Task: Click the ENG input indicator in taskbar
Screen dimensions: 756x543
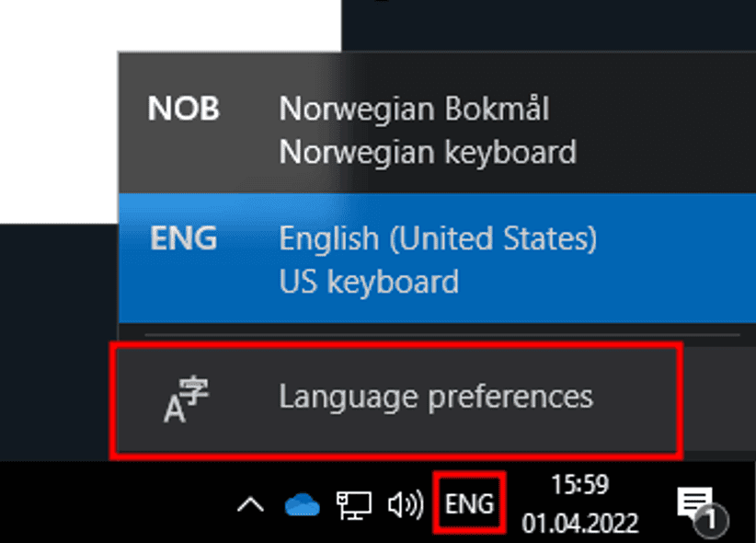Action: [469, 504]
